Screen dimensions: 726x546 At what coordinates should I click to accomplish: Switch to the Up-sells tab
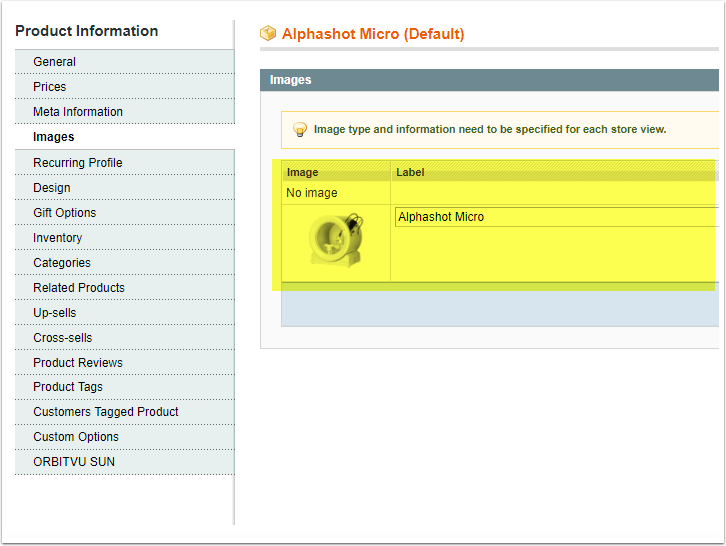(x=125, y=313)
